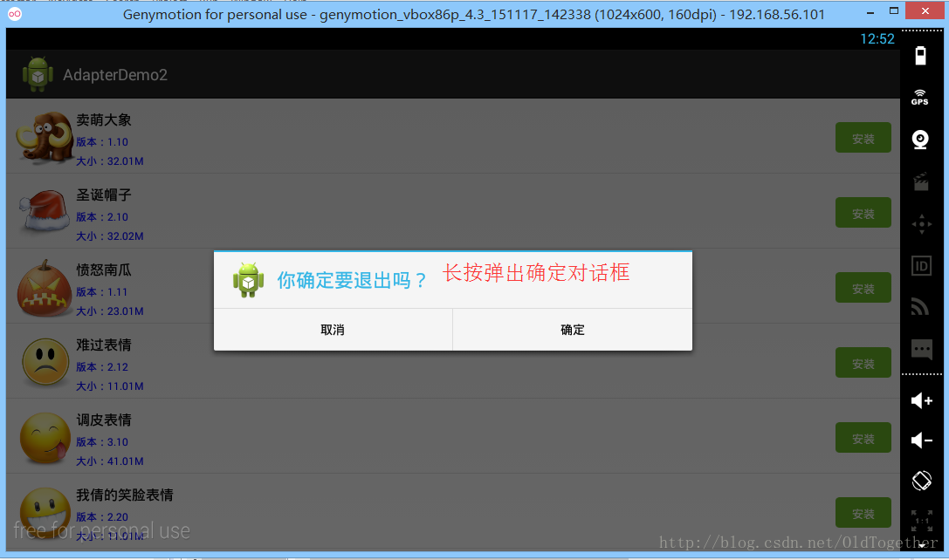The height and width of the screenshot is (560, 949).
Task: Click the AdapterDemo2 Android app icon
Action: (38, 74)
